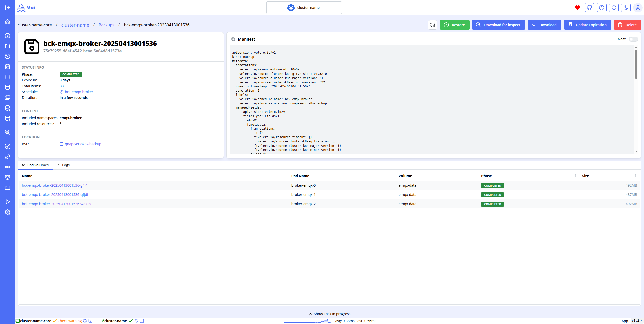
Task: Open the volume snapshot locations database icon
Action: point(7,87)
